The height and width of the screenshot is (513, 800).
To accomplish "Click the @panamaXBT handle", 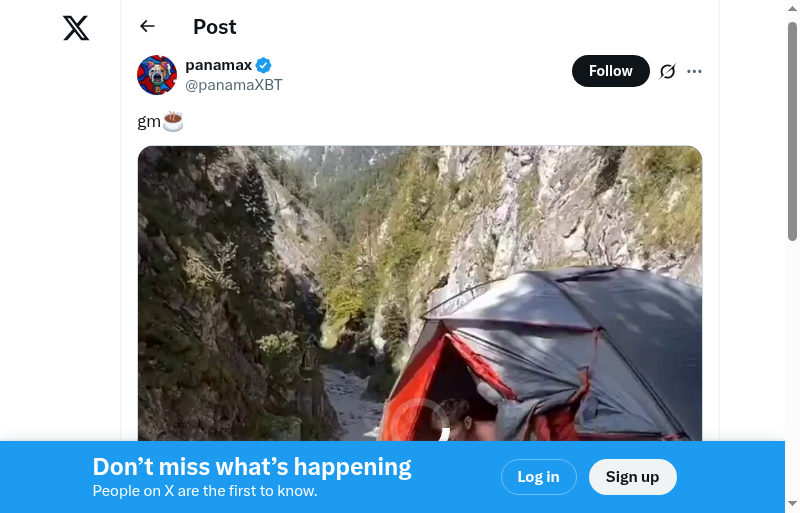I will [234, 85].
